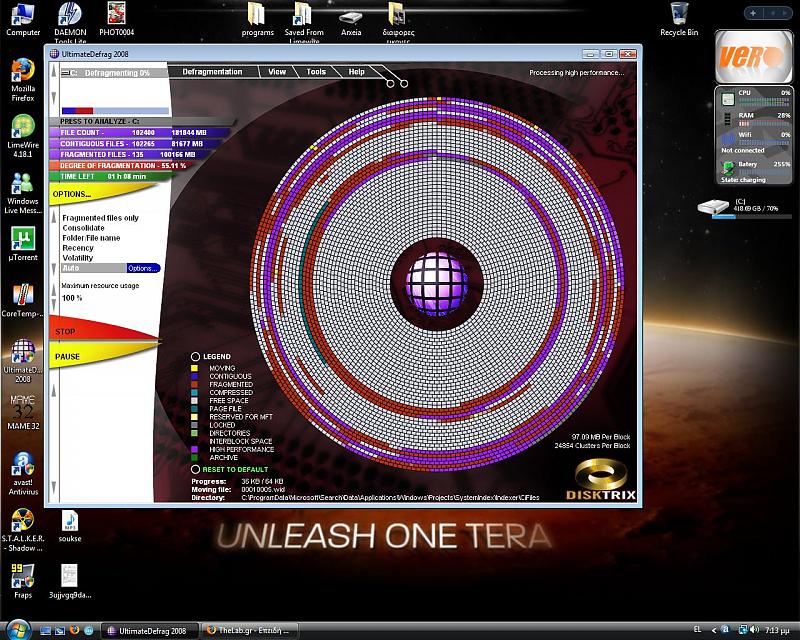Viewport: 800px width, 640px height.
Task: Click the FRAGMENTED red color swatch
Action: pyautogui.click(x=194, y=384)
